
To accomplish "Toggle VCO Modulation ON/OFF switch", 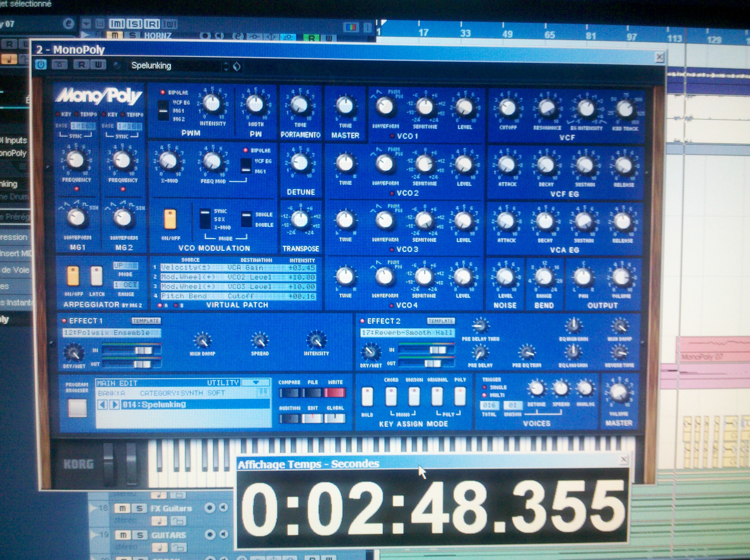I will pos(170,220).
